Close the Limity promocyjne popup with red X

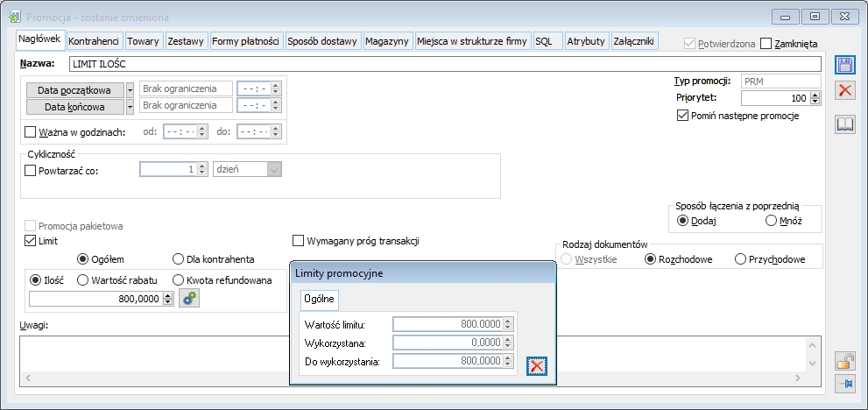[x=536, y=365]
